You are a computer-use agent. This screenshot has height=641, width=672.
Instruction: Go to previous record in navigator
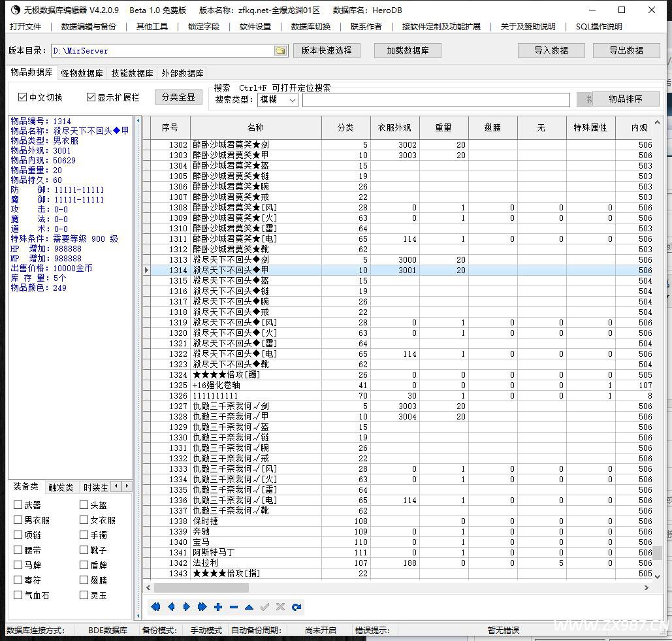[171, 607]
